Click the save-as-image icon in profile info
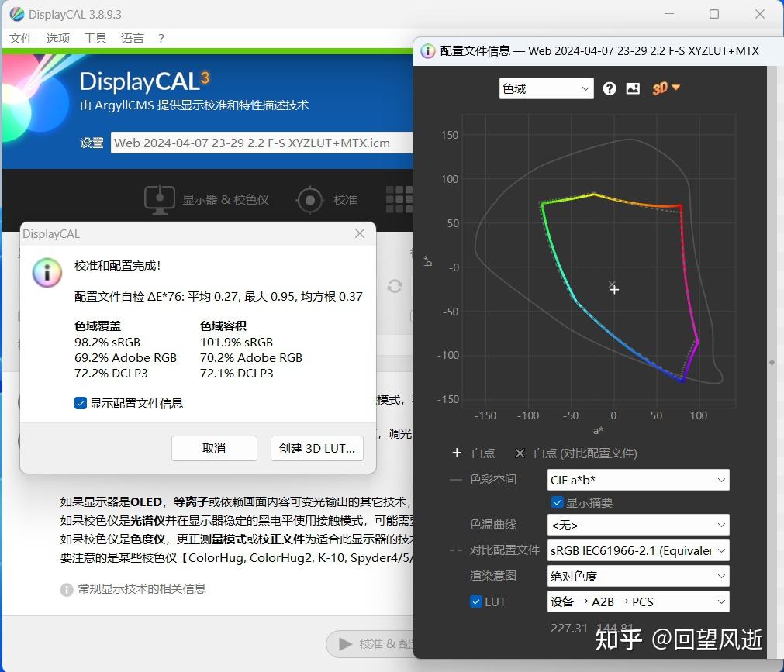Viewport: 784px width, 672px height. 633,88
